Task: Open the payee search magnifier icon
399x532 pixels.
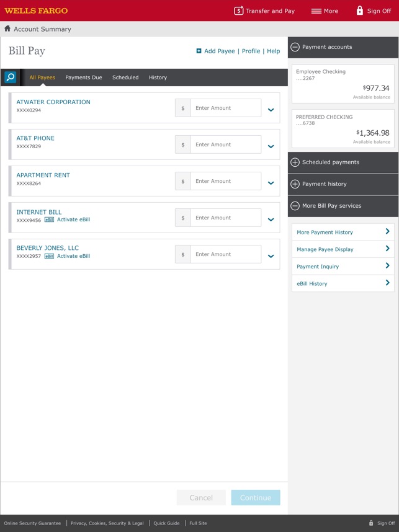Action: tap(10, 78)
